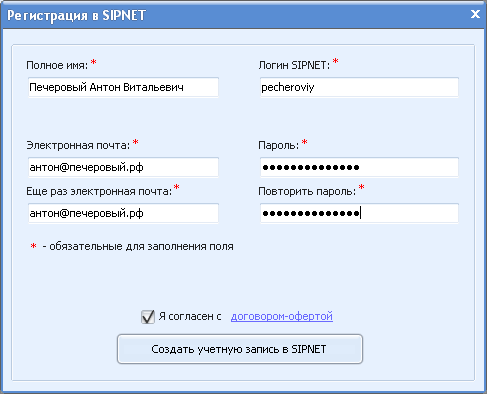This screenshot has width=487, height=394.
Task: Close the Регистрация в SIPNET dialog
Action: (475, 14)
